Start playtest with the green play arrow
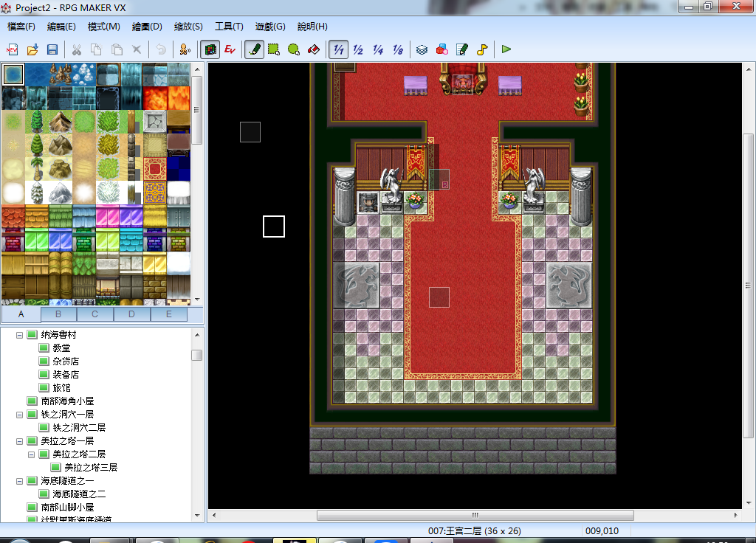This screenshot has height=543, width=756. (x=506, y=49)
